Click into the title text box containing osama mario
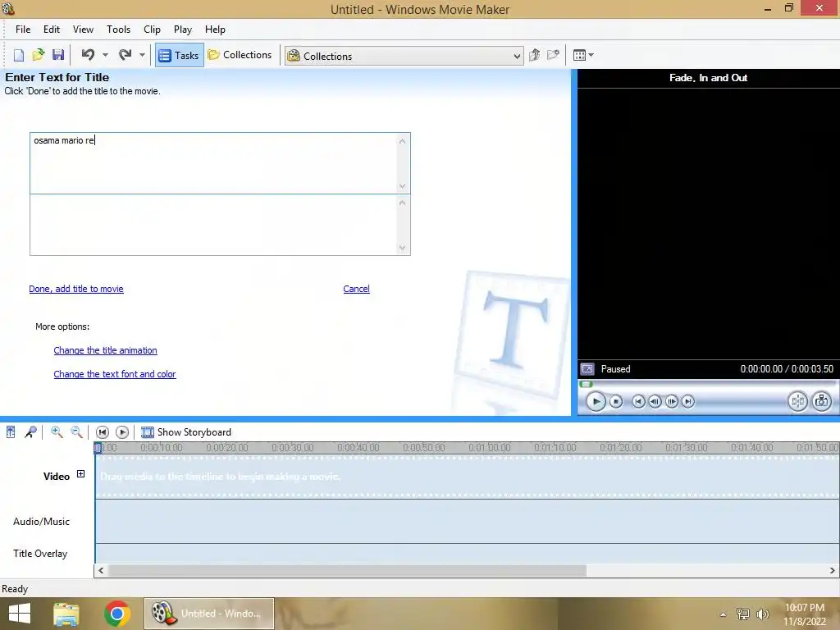The height and width of the screenshot is (630, 840). tap(213, 163)
